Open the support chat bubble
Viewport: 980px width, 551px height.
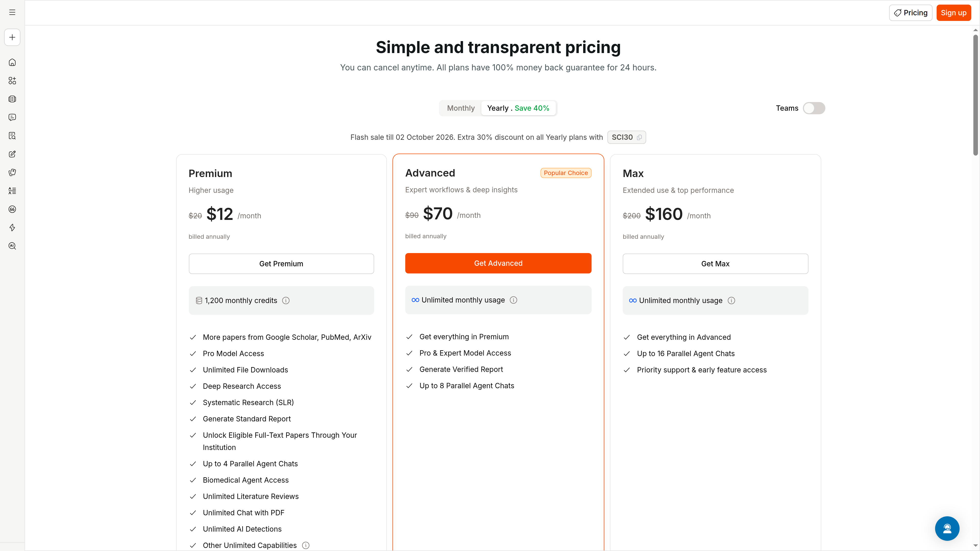[x=947, y=528]
